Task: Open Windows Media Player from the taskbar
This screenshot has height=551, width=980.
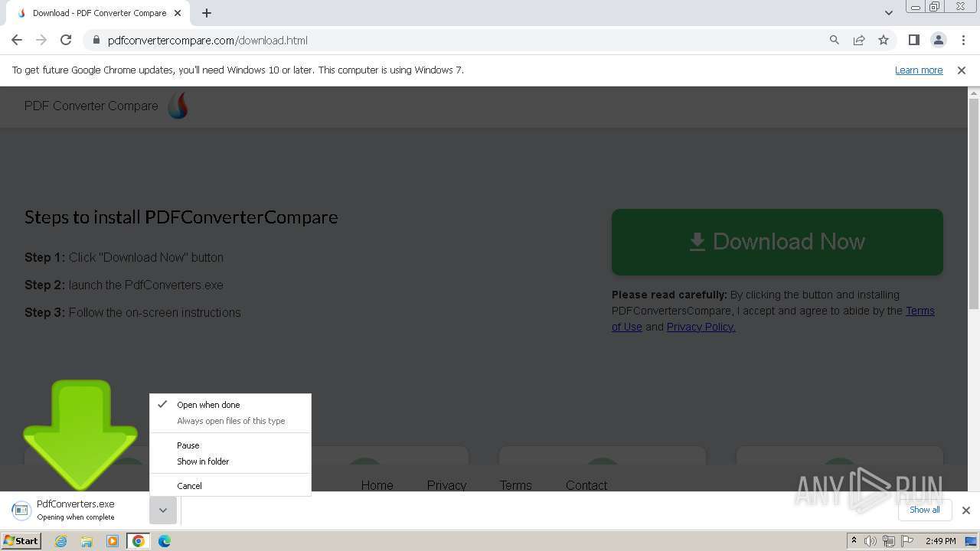Action: [113, 541]
